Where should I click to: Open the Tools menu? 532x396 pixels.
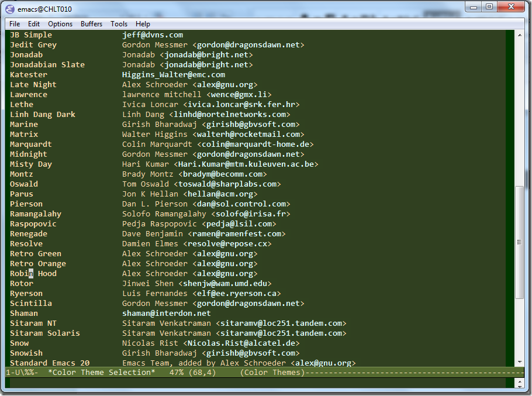119,24
